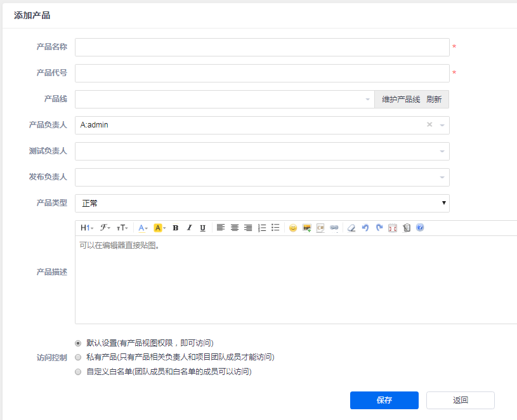Open the 发布负责人 dropdown

point(262,178)
